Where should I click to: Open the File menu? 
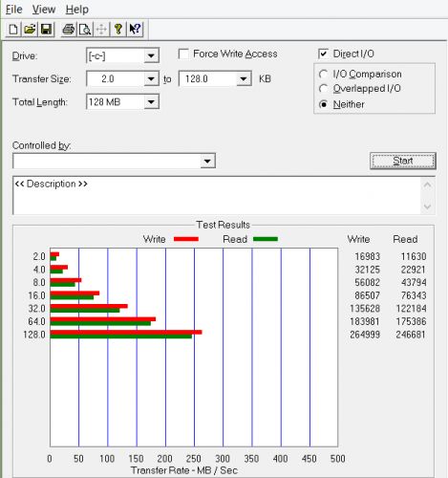(x=14, y=10)
